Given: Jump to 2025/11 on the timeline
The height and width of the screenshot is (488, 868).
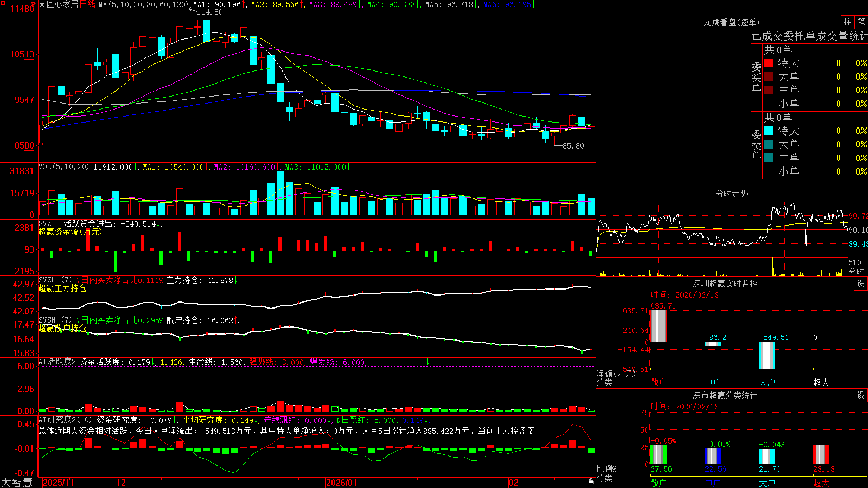Looking at the screenshot, I should (58, 483).
